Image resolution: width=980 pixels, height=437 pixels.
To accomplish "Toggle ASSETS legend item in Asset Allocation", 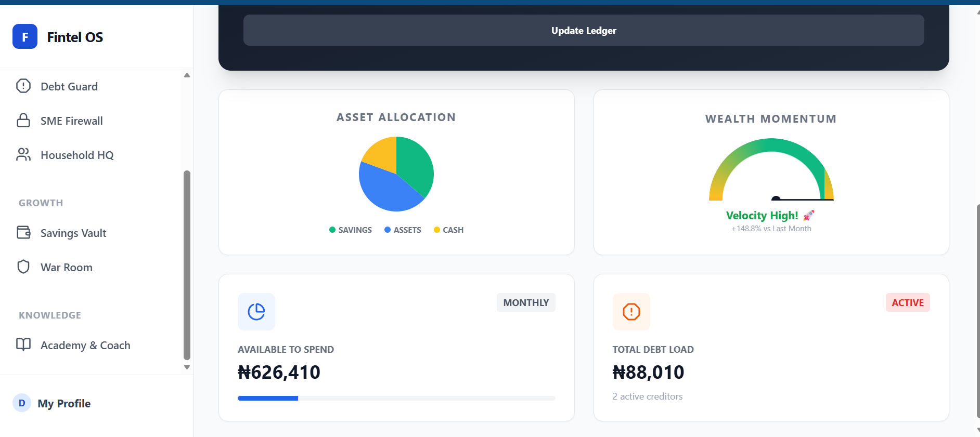I will coord(403,230).
